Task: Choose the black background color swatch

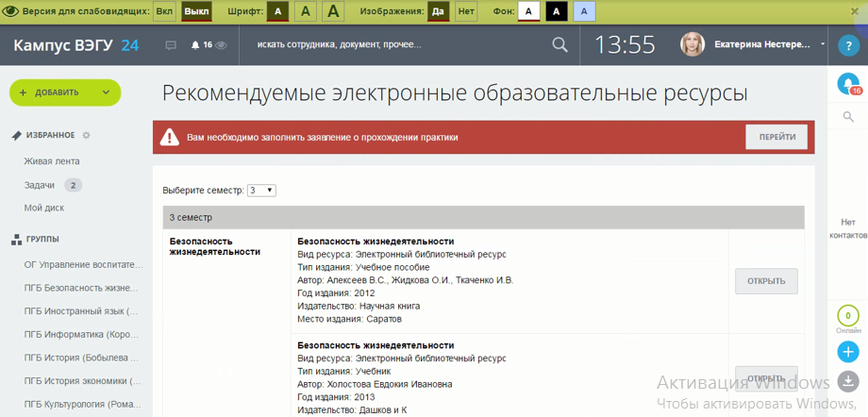Action: coord(557,11)
